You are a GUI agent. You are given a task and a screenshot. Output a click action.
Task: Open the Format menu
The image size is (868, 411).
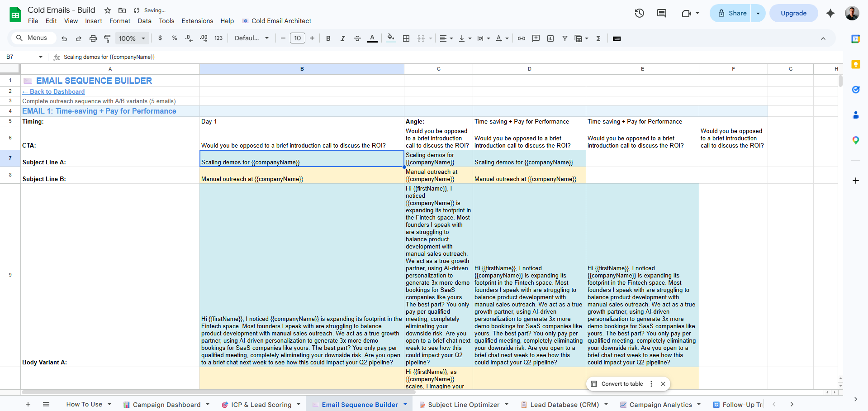[120, 21]
